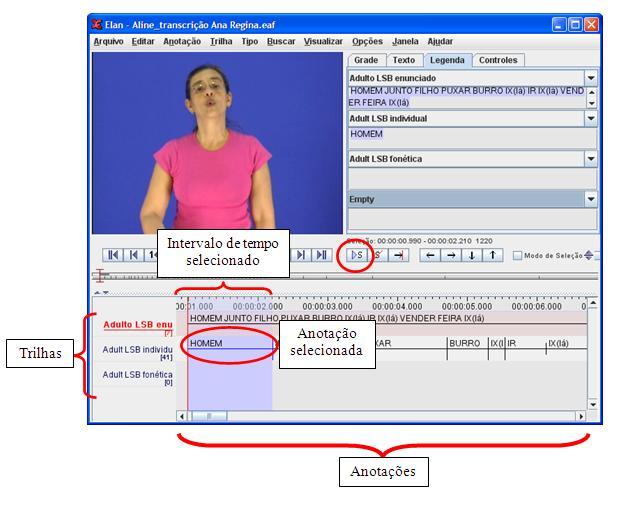Screen dimensions: 624x518
Task: Go to annotation below down arrow
Action: (472, 255)
